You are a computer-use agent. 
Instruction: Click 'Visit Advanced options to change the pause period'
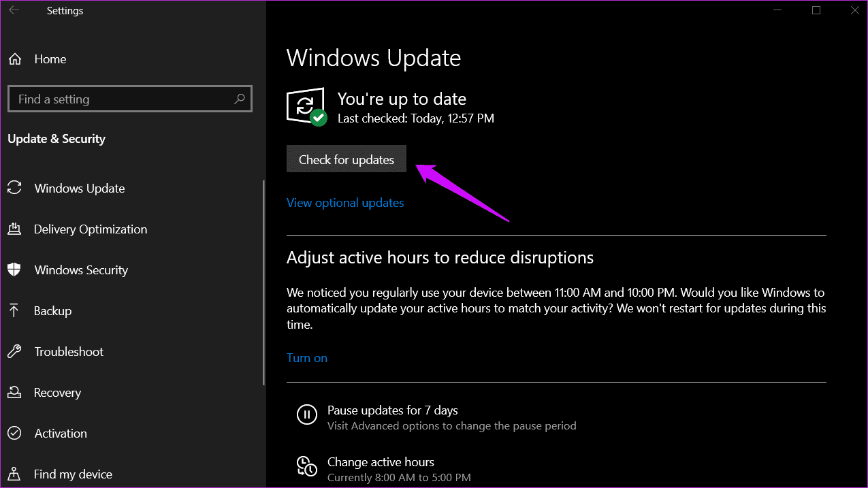click(x=452, y=426)
